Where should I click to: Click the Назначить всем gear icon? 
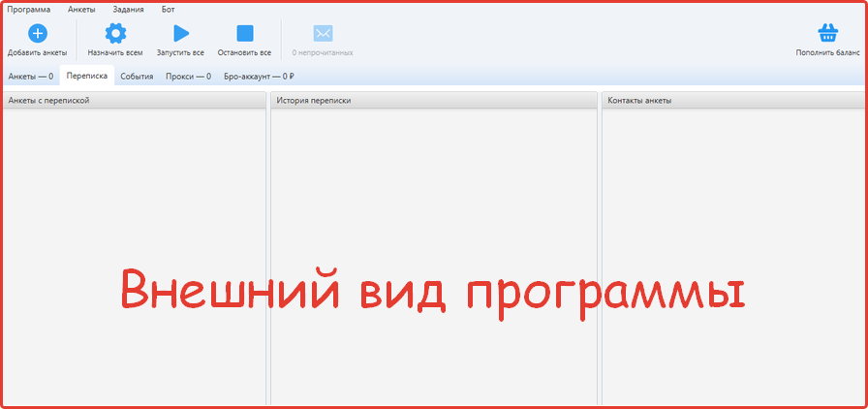pos(115,34)
